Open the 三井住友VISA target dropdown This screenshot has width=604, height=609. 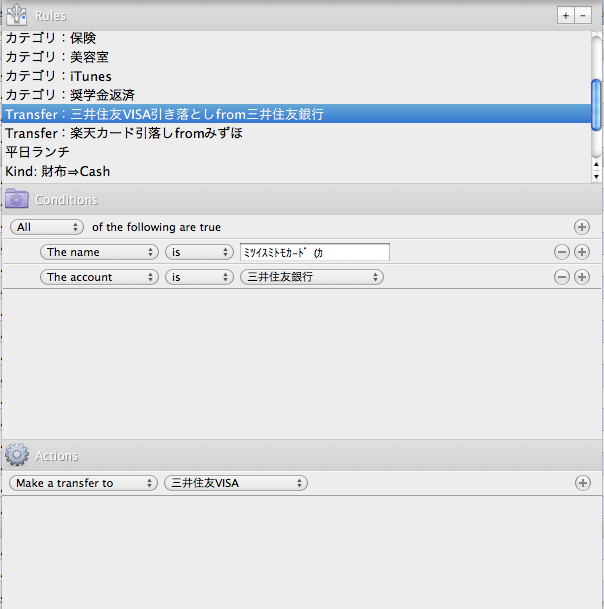coord(236,483)
